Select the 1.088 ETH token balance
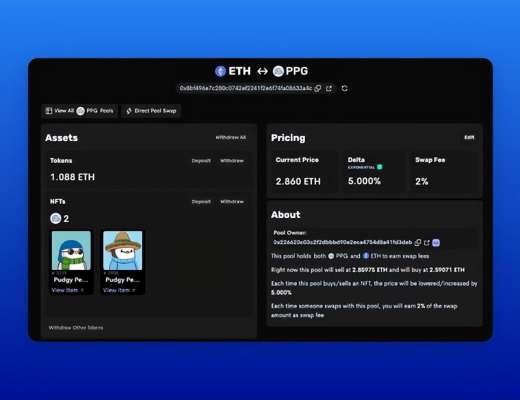 [72, 177]
